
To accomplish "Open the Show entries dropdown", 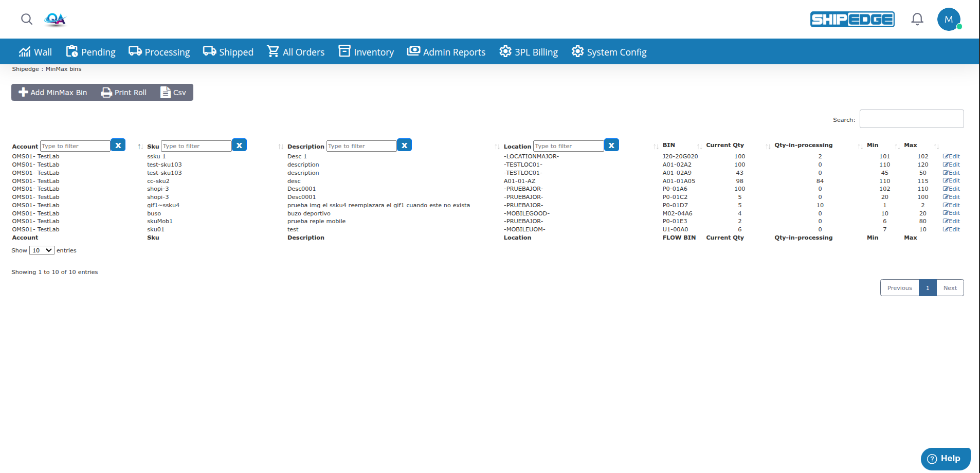I will point(42,250).
